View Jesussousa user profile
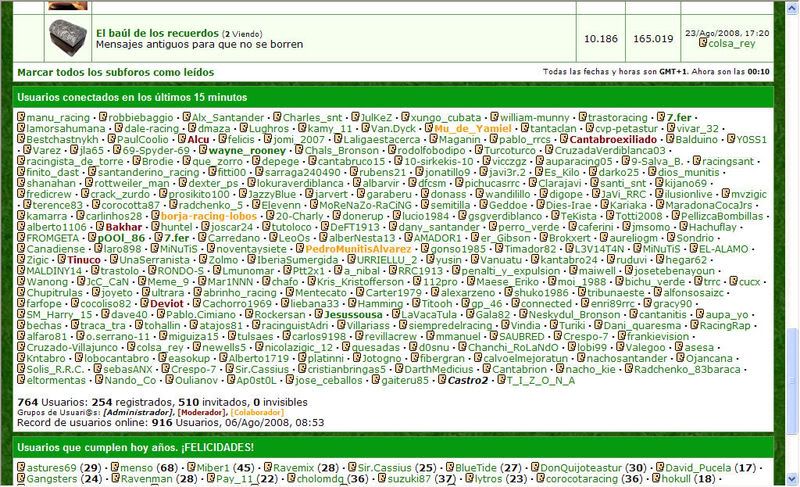This screenshot has height=487, width=800. pyautogui.click(x=353, y=315)
